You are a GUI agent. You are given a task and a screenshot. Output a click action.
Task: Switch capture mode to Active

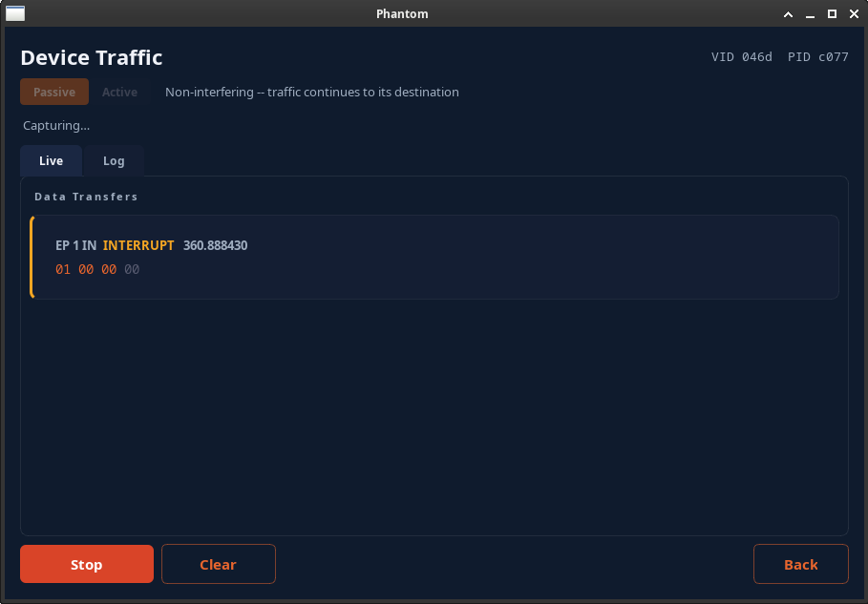[119, 92]
